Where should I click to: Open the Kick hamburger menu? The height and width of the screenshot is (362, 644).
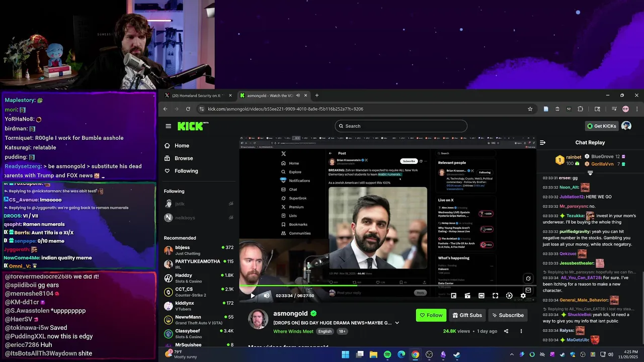point(168,126)
